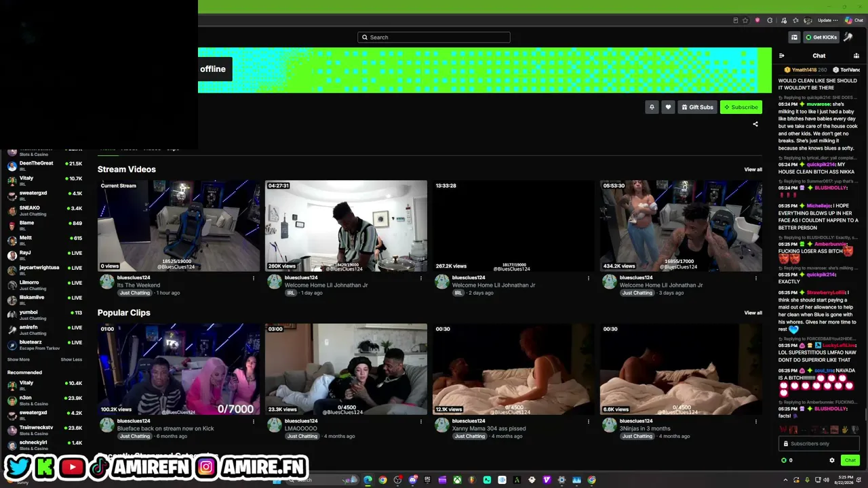Image resolution: width=868 pixels, height=488 pixels.
Task: Open the browser favorites list icon
Action: [x=795, y=20]
